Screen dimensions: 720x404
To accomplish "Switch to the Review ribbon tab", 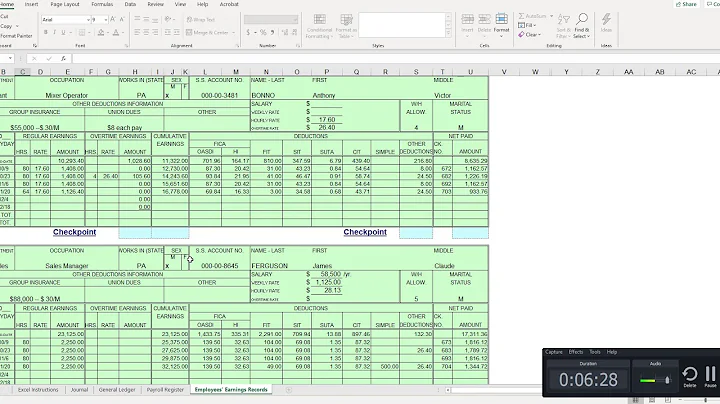I will pyautogui.click(x=155, y=4).
